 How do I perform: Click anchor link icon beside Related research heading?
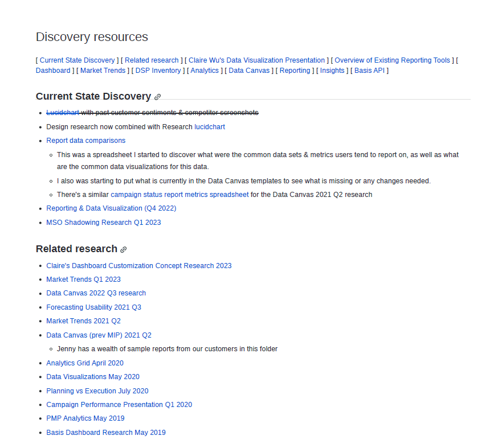click(x=124, y=249)
